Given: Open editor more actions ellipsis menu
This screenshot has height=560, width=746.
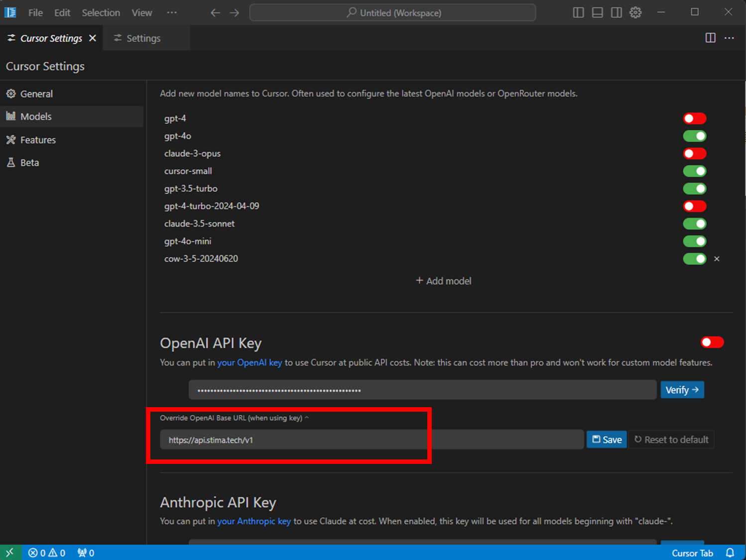Looking at the screenshot, I should click(729, 38).
